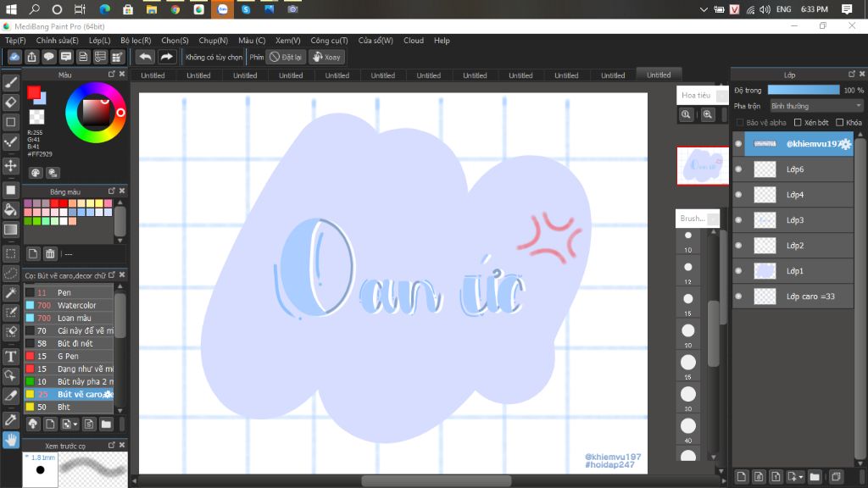The image size is (868, 488).
Task: Click the Redo arrow in toolbar
Action: click(x=166, y=57)
